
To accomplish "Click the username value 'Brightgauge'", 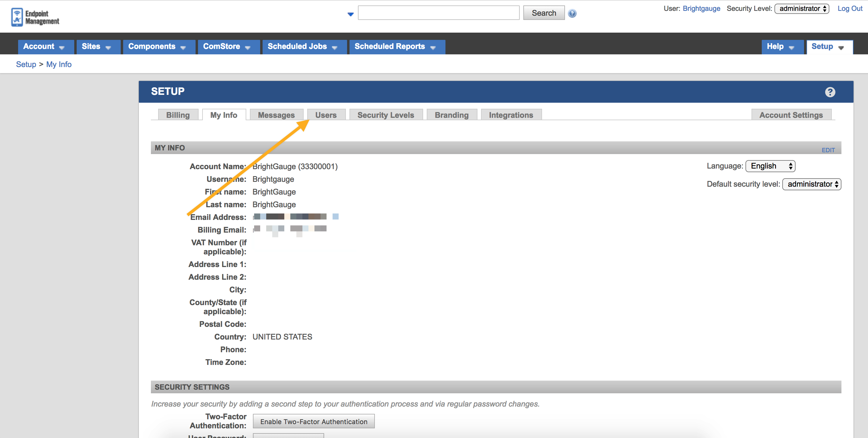I will click(273, 179).
